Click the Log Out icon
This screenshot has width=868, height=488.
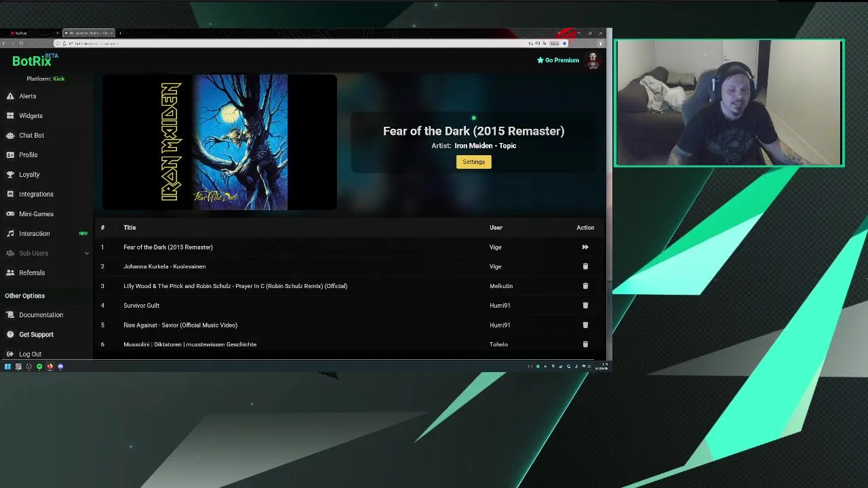[x=10, y=354]
